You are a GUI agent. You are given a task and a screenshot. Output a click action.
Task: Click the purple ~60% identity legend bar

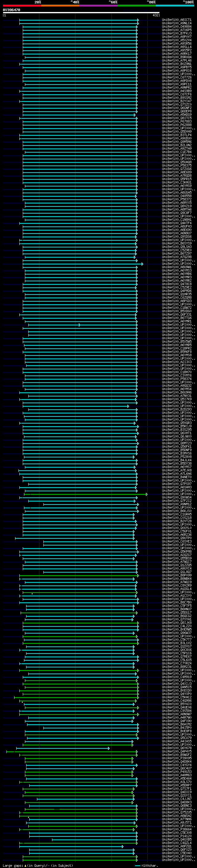pyautogui.click(x=99, y=6)
